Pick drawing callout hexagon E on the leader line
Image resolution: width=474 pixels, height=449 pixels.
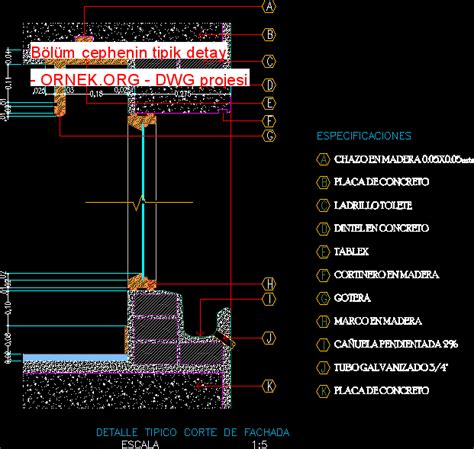(x=269, y=103)
